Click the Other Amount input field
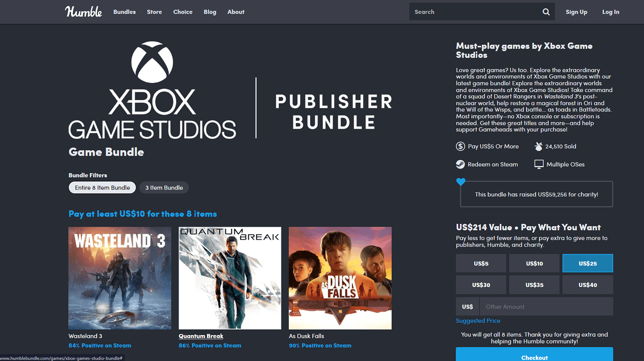 click(546, 306)
